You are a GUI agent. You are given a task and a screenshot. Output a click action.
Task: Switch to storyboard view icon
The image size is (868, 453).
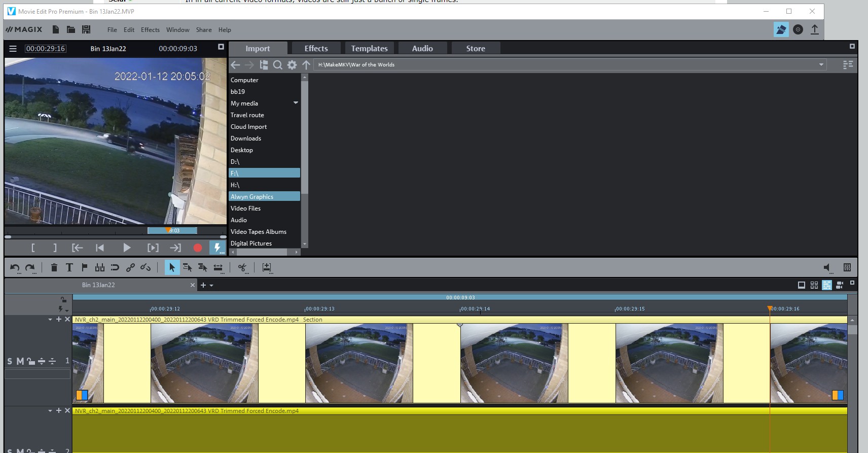(802, 285)
